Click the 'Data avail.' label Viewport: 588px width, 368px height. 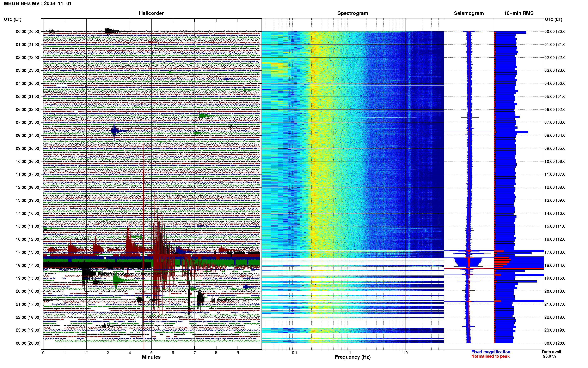pos(552,352)
